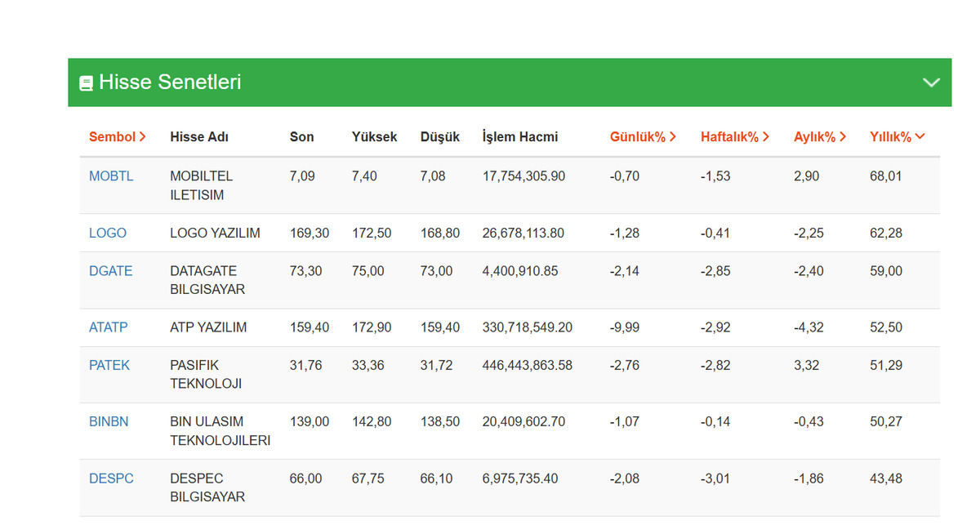The width and height of the screenshot is (980, 525).
Task: Click the İşlem Hacmi column header
Action: [520, 137]
